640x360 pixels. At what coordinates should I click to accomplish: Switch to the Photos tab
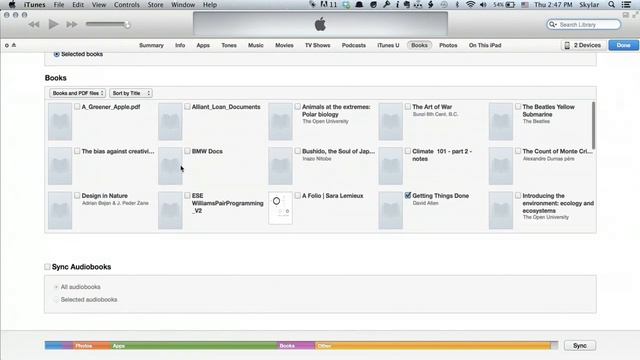click(x=448, y=45)
